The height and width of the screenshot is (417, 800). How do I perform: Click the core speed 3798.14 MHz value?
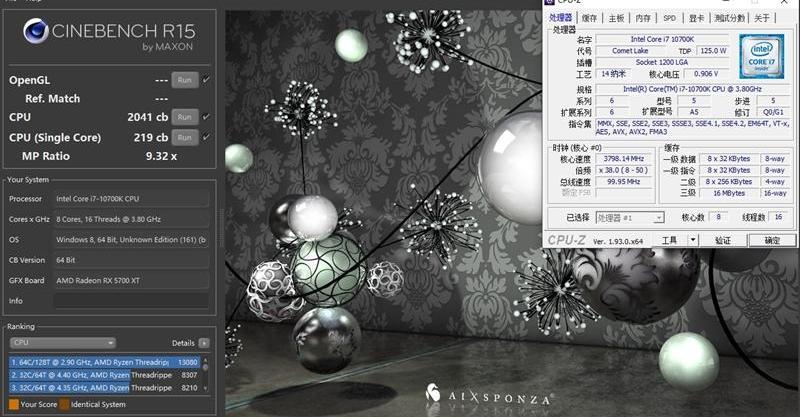(x=623, y=159)
